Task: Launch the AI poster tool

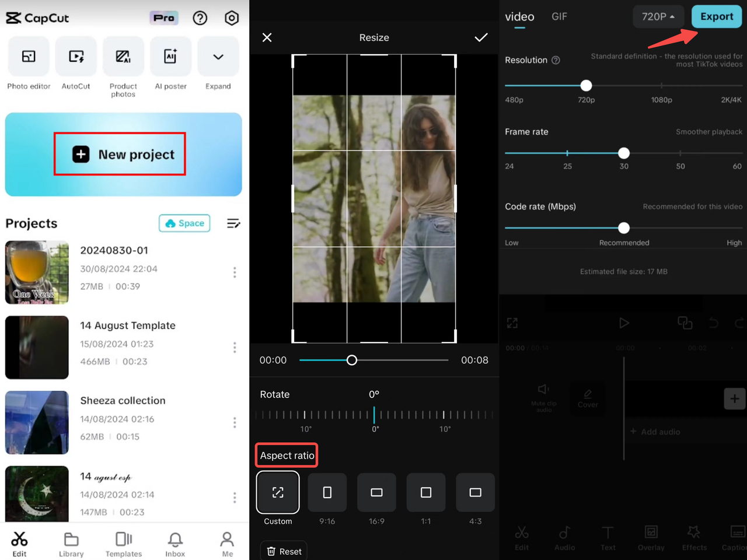Action: [170, 57]
